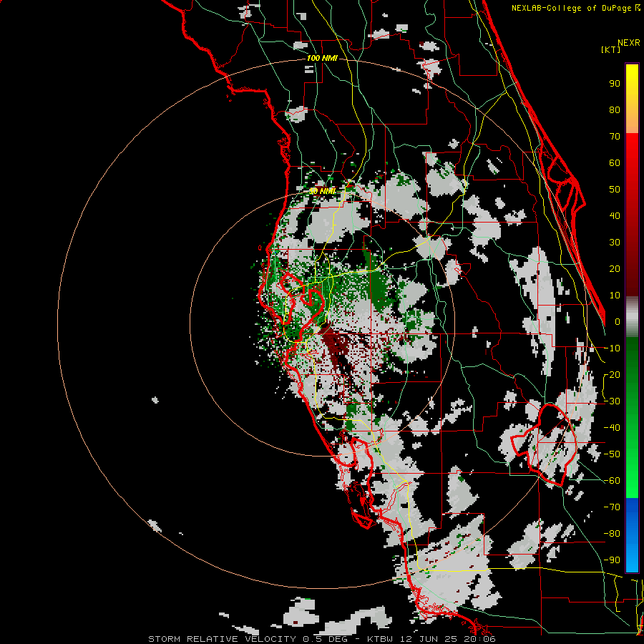Click the 30 value on the velocity scale
The image size is (644, 644).
click(615, 243)
